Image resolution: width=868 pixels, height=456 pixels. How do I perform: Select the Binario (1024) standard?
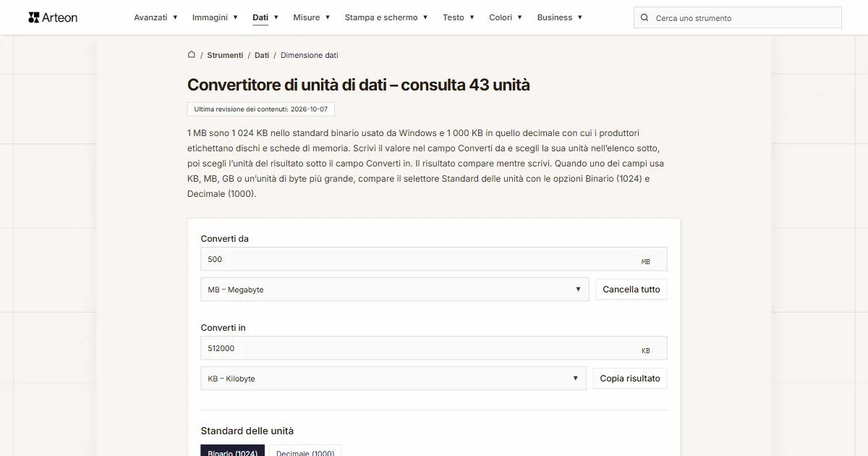click(x=233, y=450)
